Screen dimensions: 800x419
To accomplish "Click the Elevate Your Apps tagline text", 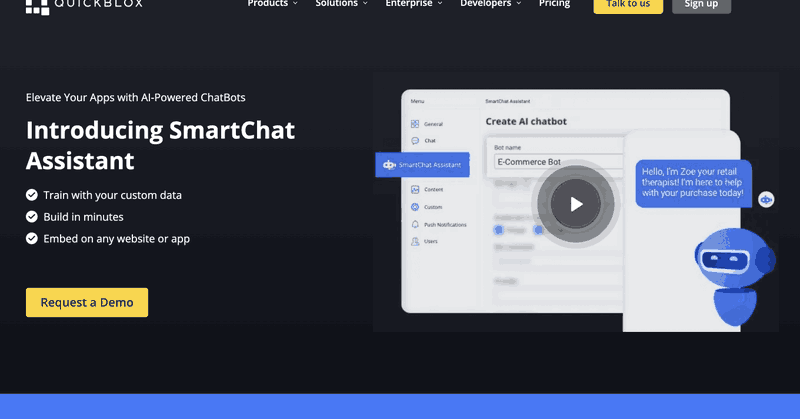I will (136, 97).
